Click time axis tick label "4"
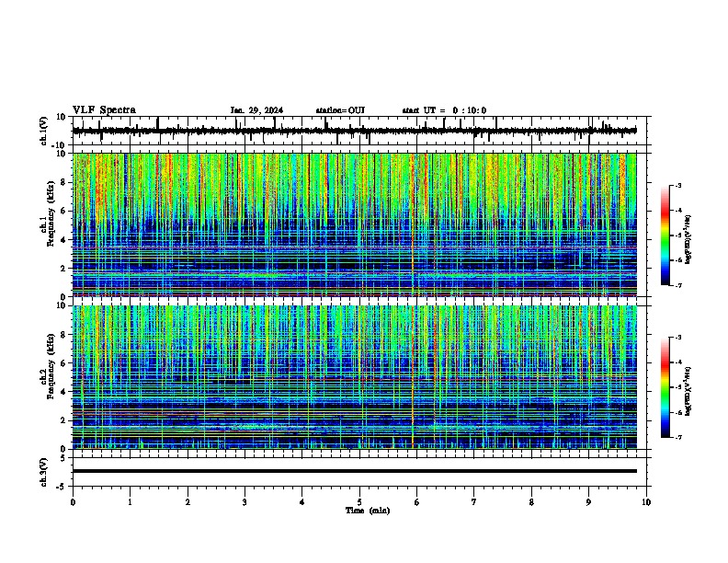Image resolution: width=728 pixels, height=563 pixels. [x=302, y=502]
